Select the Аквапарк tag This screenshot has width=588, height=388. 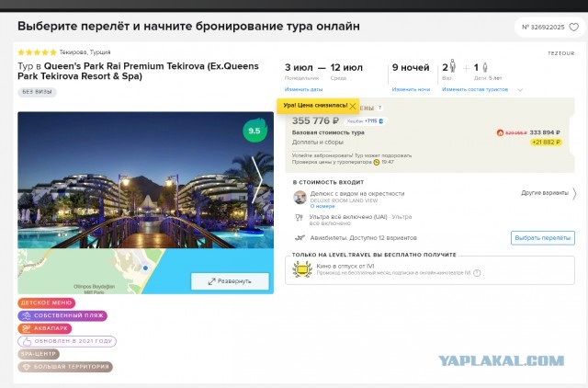pyautogui.click(x=45, y=328)
